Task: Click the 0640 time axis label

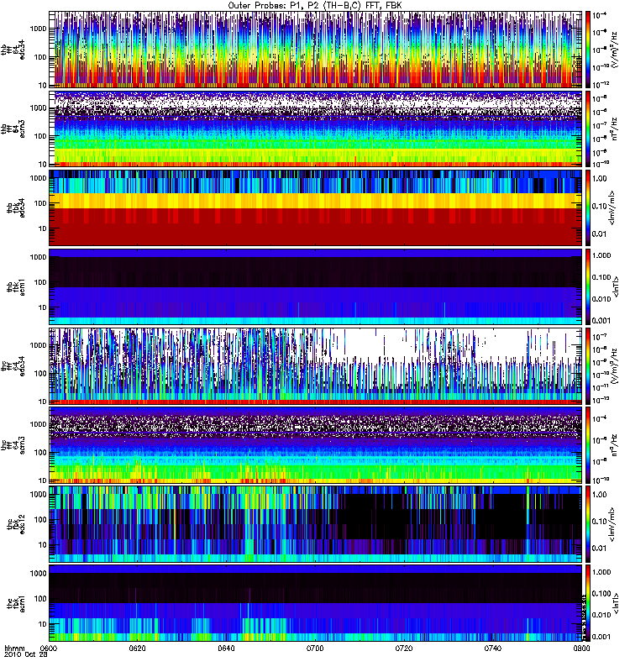Action: tap(226, 648)
